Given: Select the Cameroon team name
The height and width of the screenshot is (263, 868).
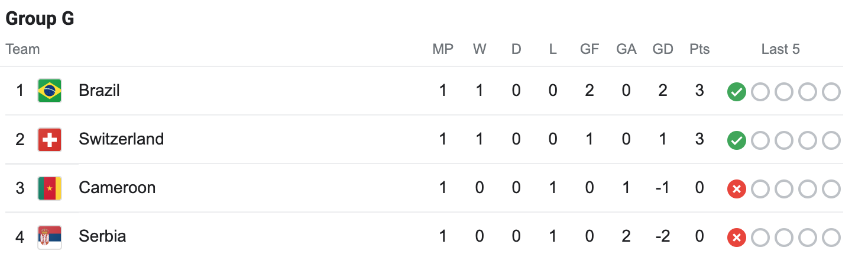Looking at the screenshot, I should click(x=117, y=188).
